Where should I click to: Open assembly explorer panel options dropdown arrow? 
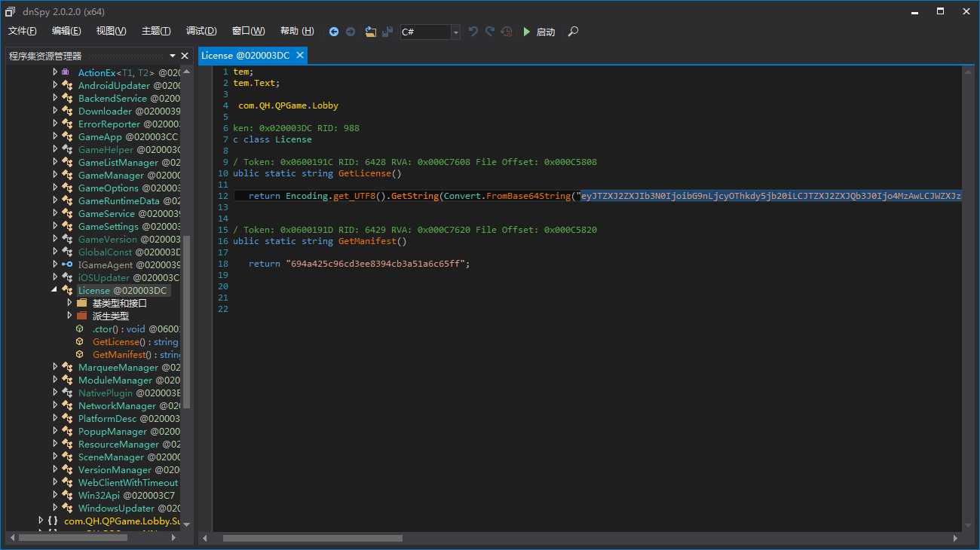click(173, 56)
